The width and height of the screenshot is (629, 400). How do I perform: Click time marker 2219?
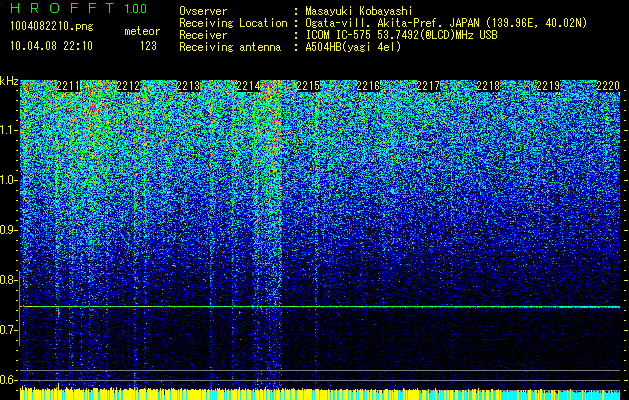click(x=548, y=86)
